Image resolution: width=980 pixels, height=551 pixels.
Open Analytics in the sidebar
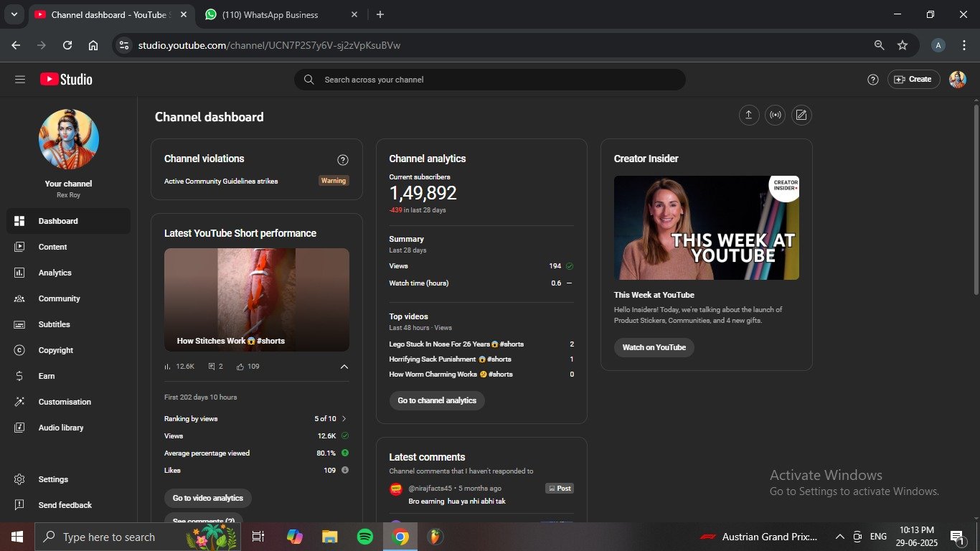tap(68, 273)
